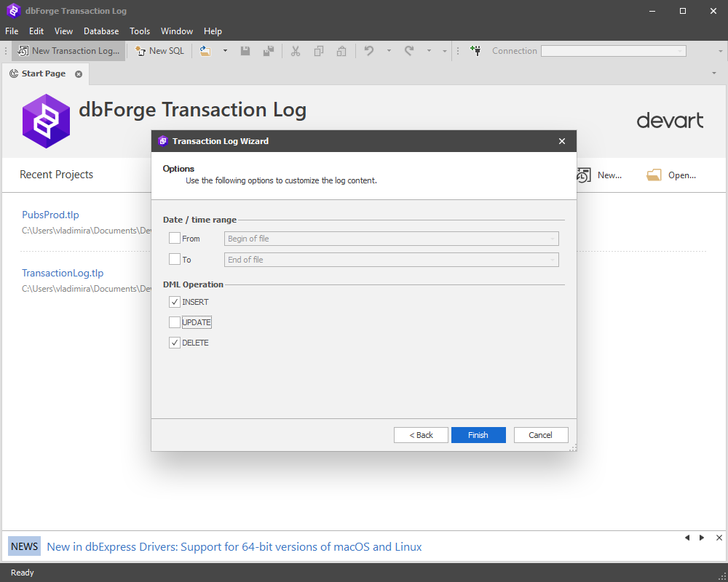Click the New SQL toolbar button
This screenshot has width=728, height=582.
[159, 51]
